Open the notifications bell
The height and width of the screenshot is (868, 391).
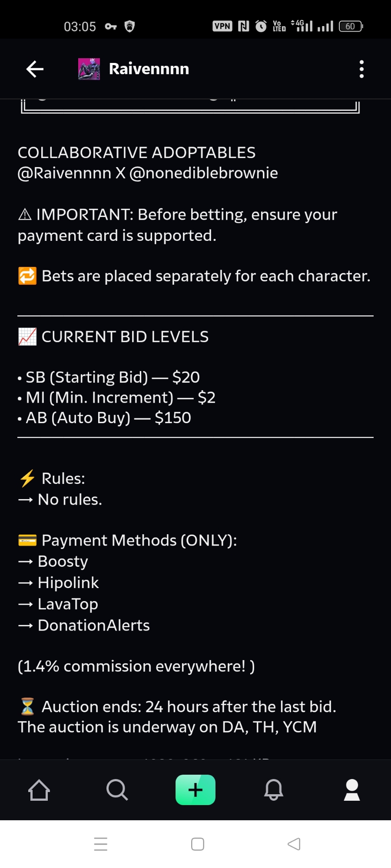274,790
